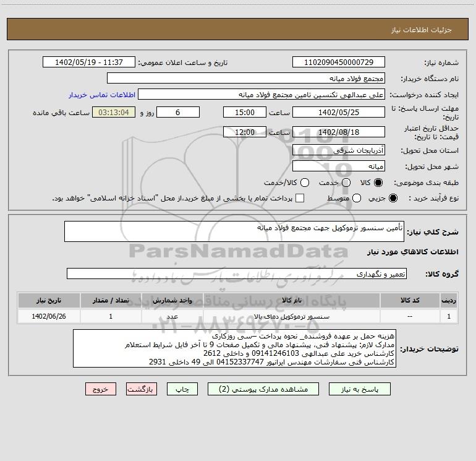The width and height of the screenshot is (476, 461).
Task: Select the خدمت radio button
Action: point(346,183)
